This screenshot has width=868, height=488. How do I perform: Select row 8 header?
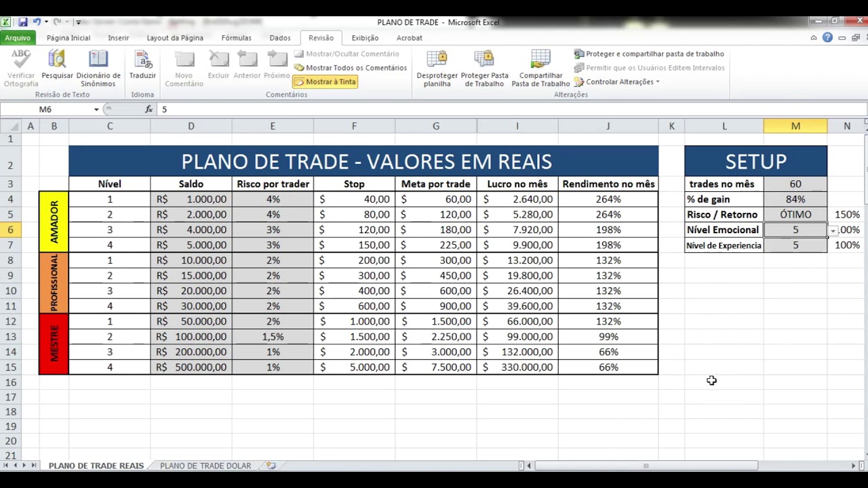point(10,260)
